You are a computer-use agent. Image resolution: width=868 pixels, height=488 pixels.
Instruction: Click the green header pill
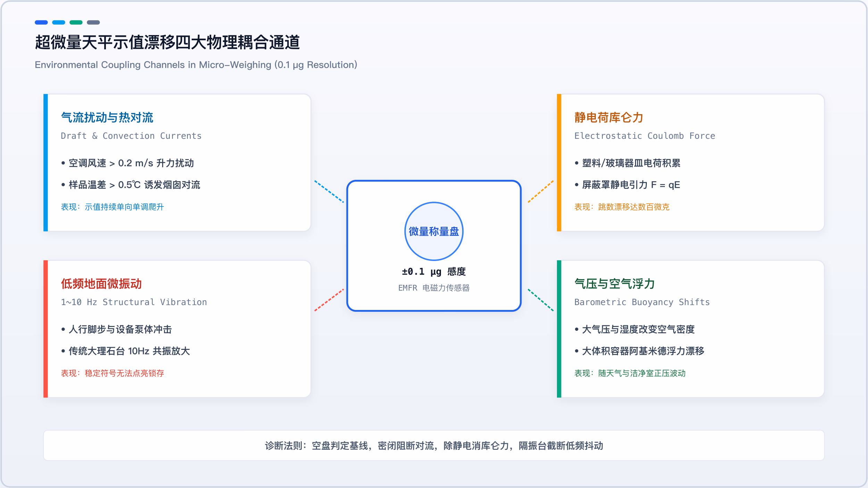76,23
